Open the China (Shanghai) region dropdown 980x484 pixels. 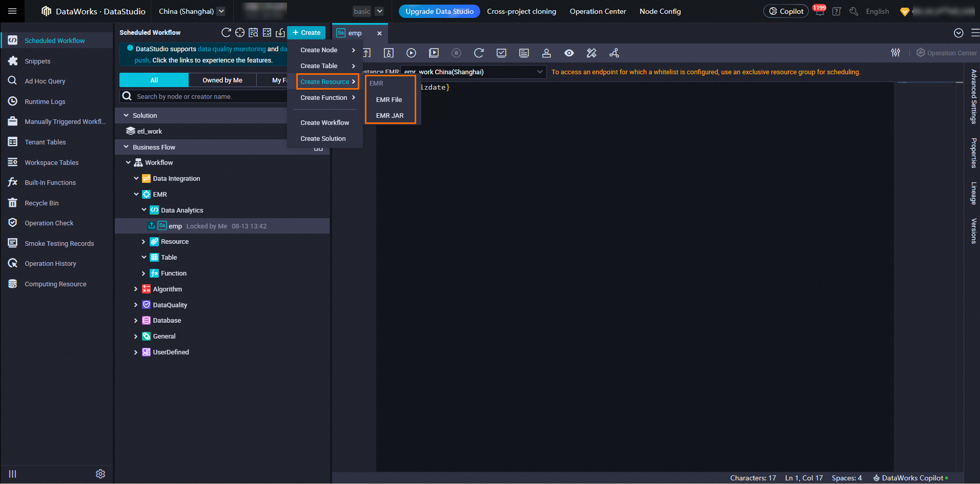pyautogui.click(x=192, y=11)
